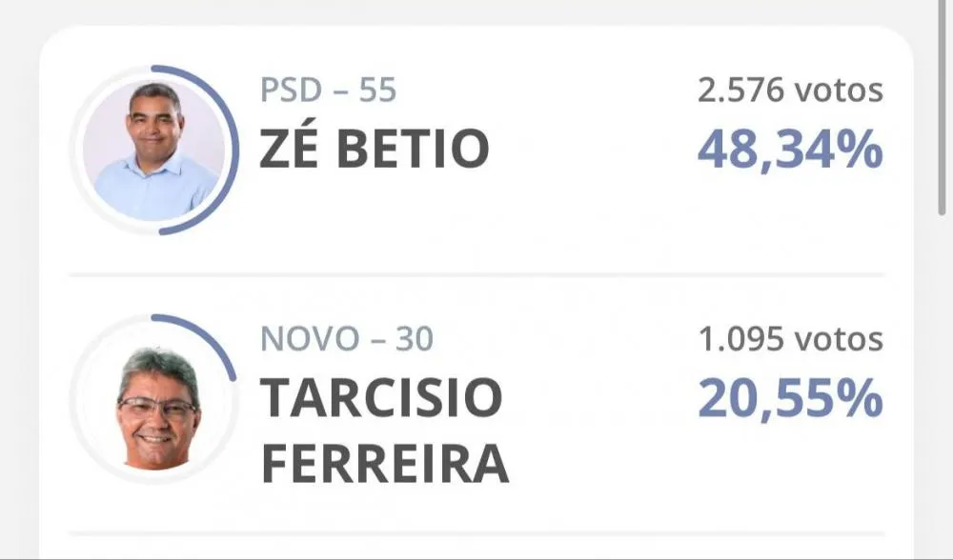Click the 1.095 votos count
This screenshot has width=953, height=560.
coord(791,339)
